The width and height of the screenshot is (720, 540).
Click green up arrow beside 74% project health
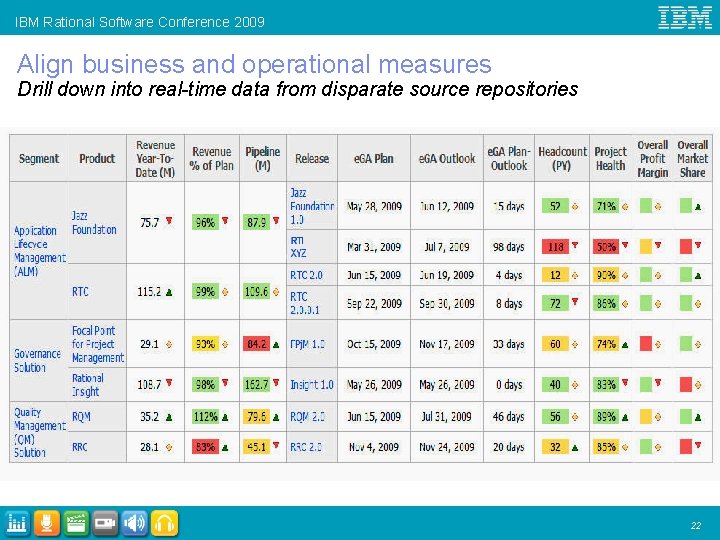(x=625, y=345)
